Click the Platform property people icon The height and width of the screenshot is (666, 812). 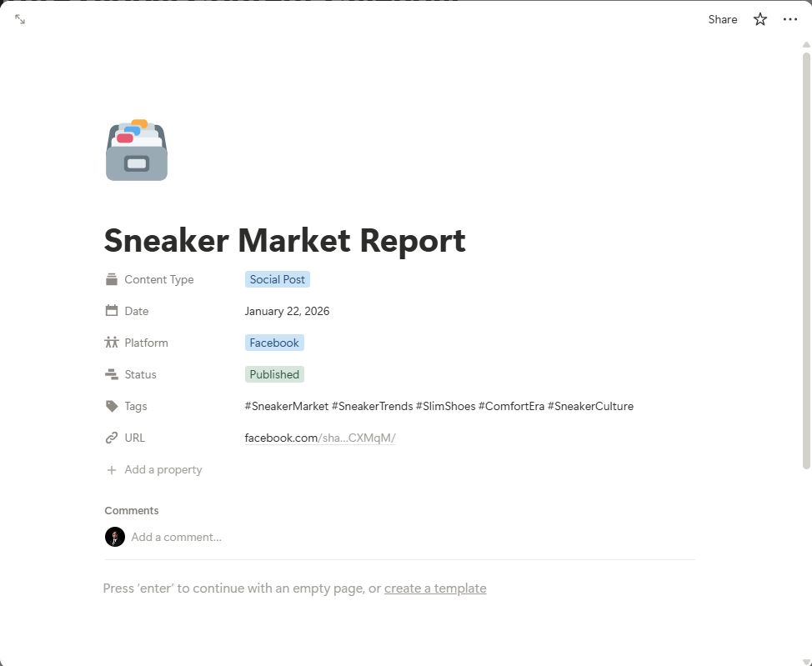112,343
